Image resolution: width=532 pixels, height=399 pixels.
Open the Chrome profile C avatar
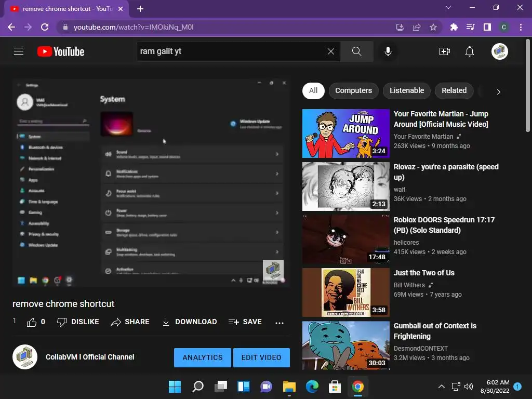pyautogui.click(x=504, y=27)
